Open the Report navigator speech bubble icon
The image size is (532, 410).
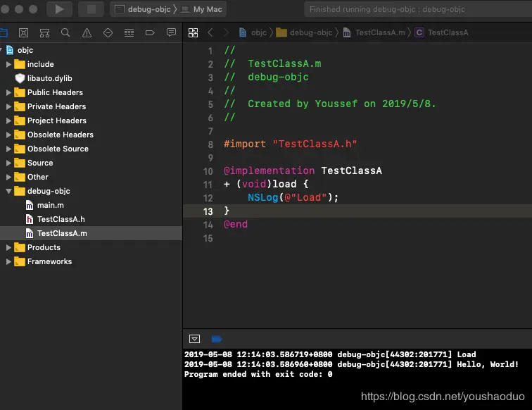tap(171, 33)
